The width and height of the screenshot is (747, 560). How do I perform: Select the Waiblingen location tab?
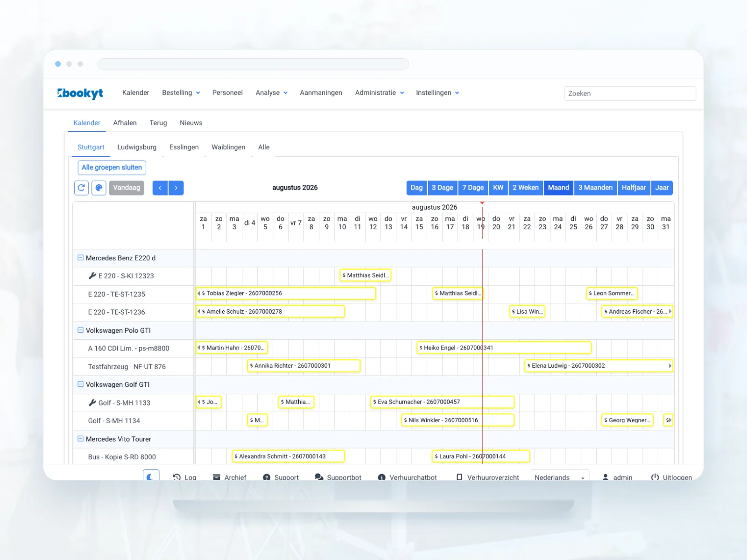[x=228, y=147]
